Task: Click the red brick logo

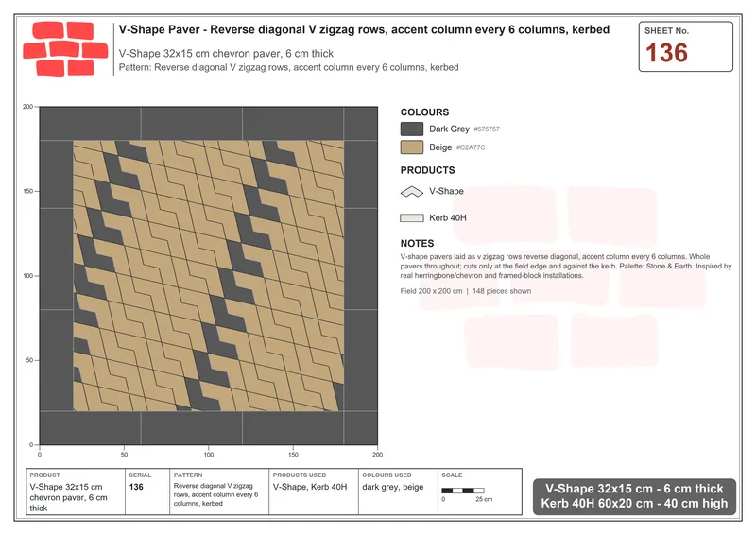Action: click(x=65, y=49)
